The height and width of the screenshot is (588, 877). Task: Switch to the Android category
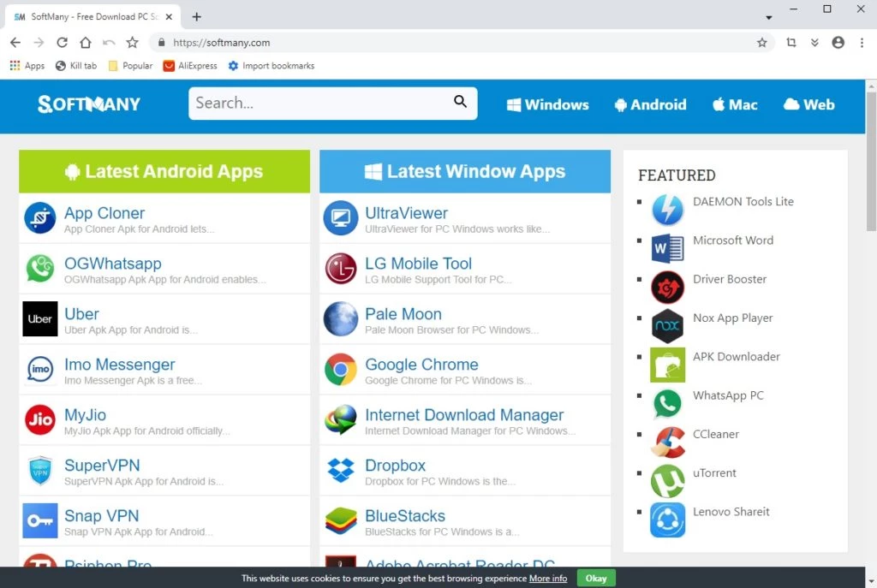tap(650, 104)
